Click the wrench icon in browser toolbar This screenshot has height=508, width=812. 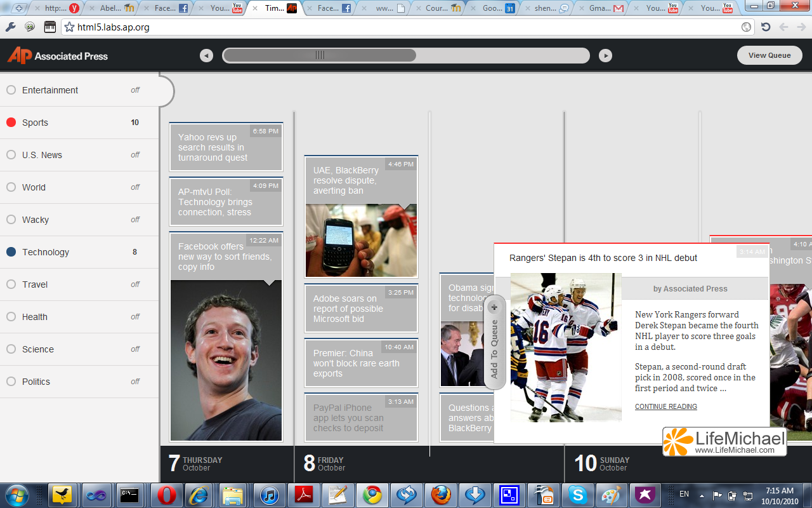click(x=10, y=27)
